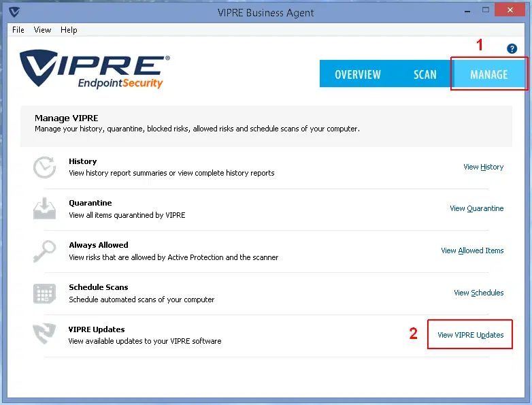Click the Schedule Scans calendar icon
This screenshot has height=405, width=532.
[x=44, y=293]
